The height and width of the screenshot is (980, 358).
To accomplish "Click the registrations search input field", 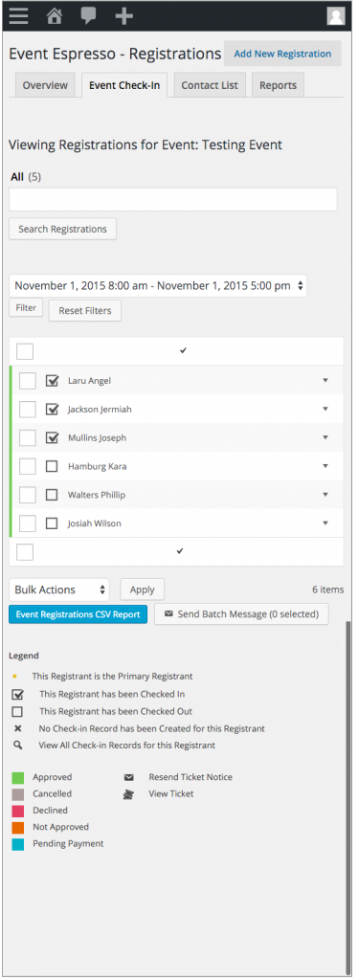I will tap(173, 199).
